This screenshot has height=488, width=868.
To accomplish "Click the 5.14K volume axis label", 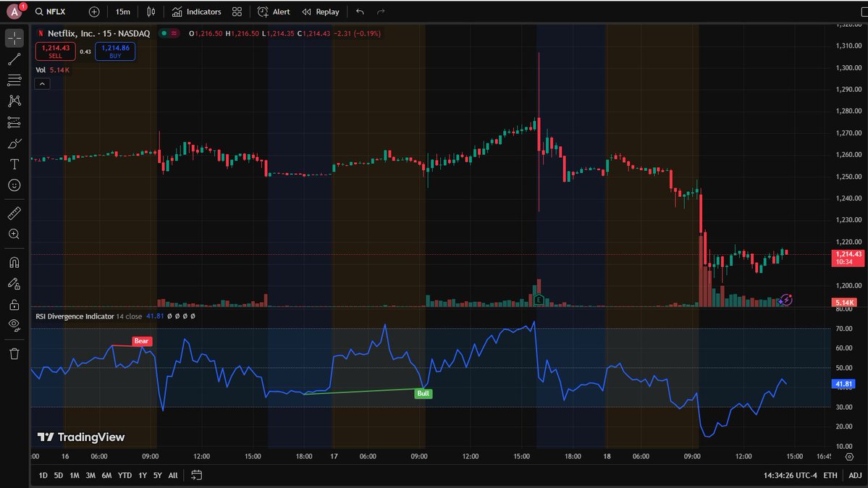I will (x=845, y=303).
